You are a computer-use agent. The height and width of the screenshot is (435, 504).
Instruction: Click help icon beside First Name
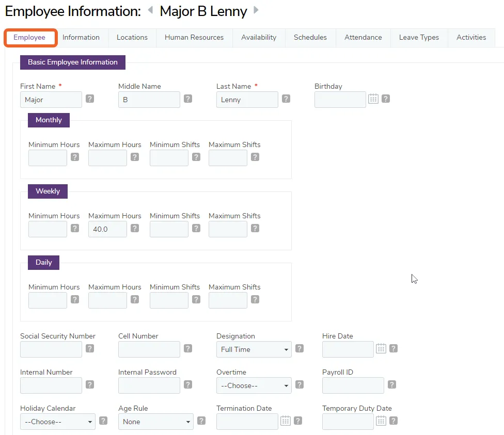click(90, 99)
